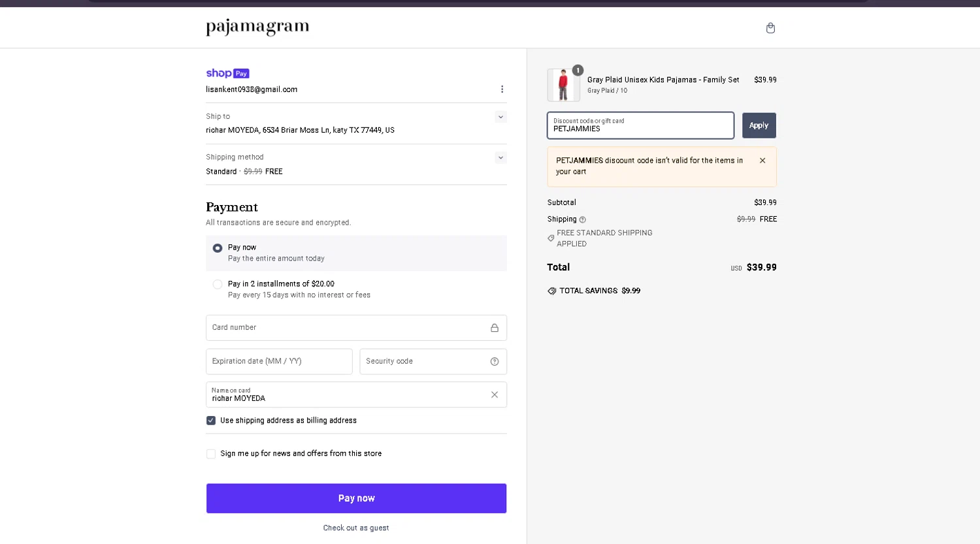Click the Discount code or gift card field
The height and width of the screenshot is (544, 980).
coord(640,125)
